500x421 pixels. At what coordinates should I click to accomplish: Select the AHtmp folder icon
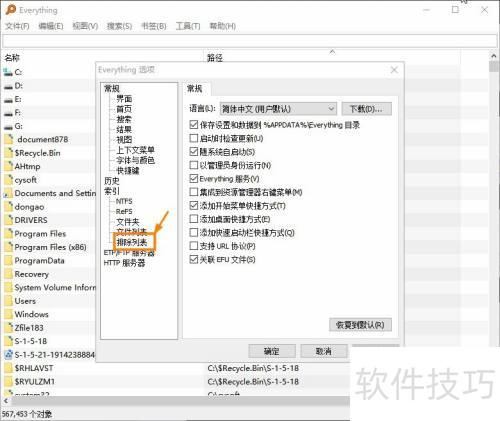[x=9, y=166]
